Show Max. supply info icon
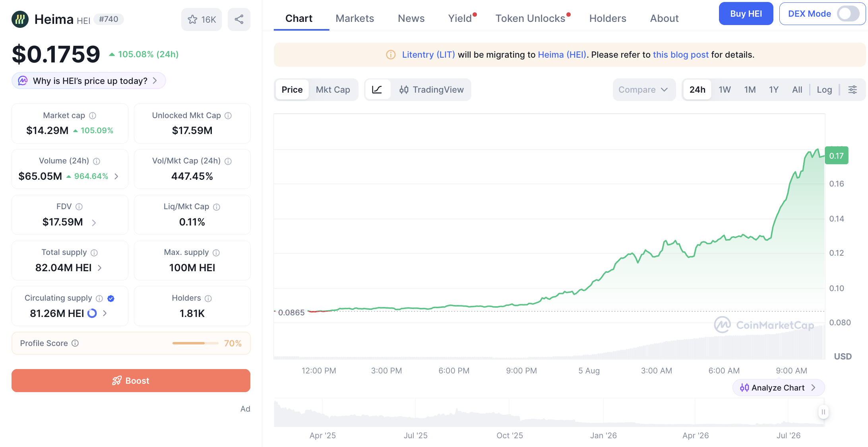The image size is (868, 447). tap(216, 253)
